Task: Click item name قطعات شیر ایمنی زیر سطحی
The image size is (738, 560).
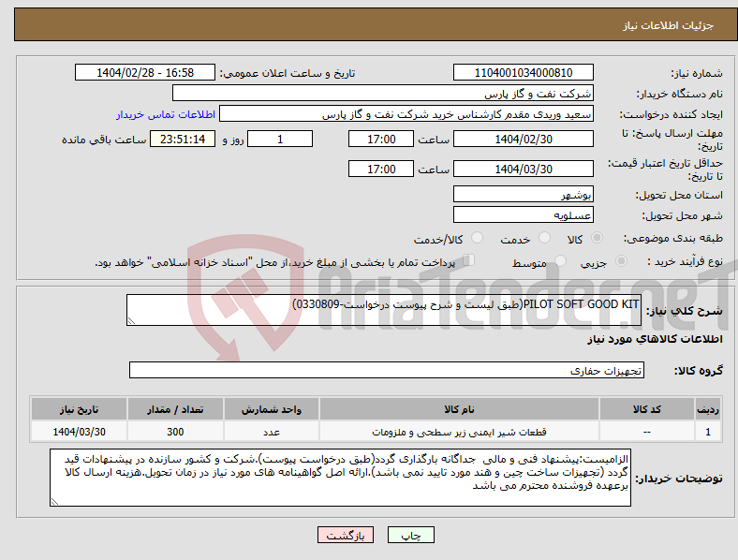Action: [459, 432]
